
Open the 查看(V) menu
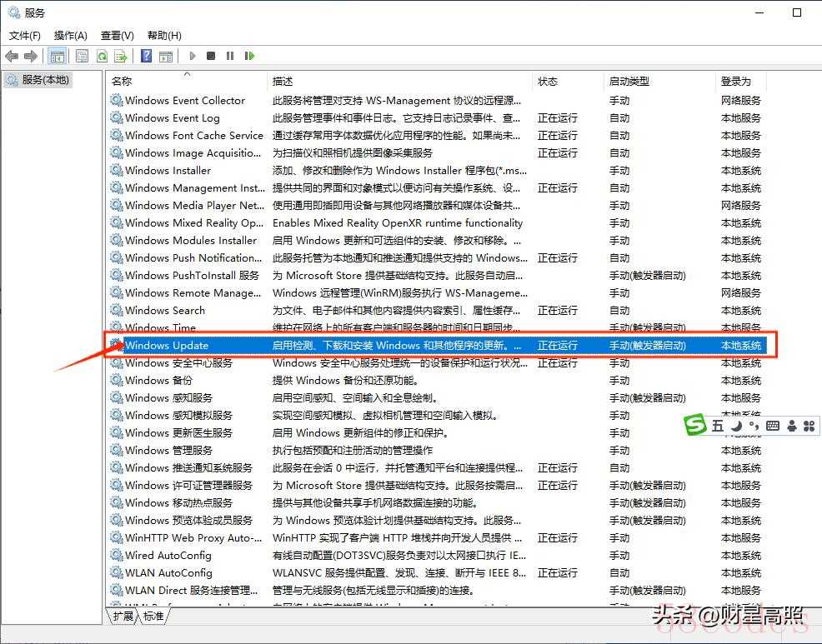117,36
